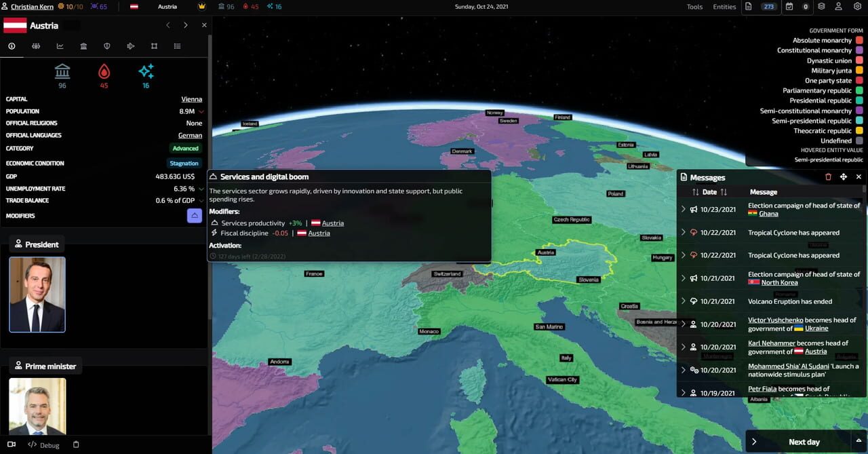Expand the menu arrow beside Next day
The image size is (868, 454).
859,441
